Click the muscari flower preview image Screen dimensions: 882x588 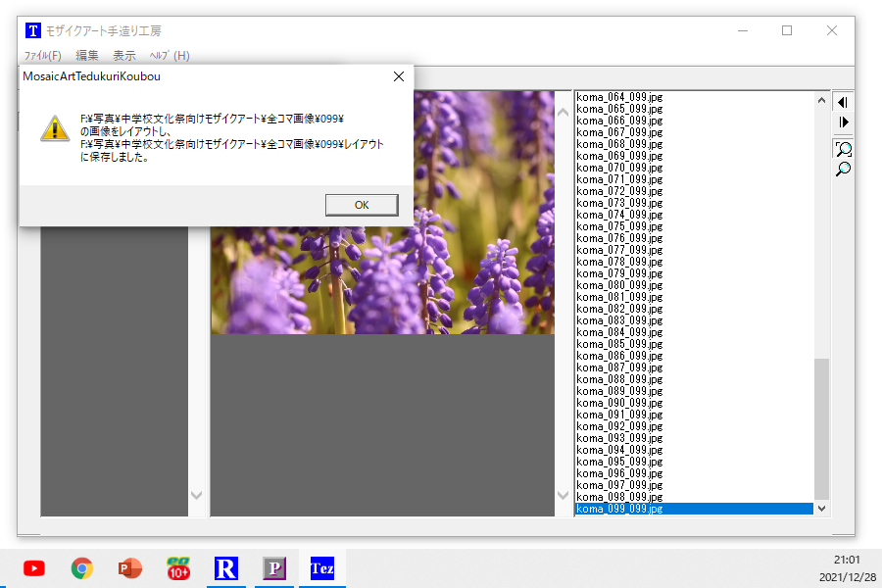382,279
